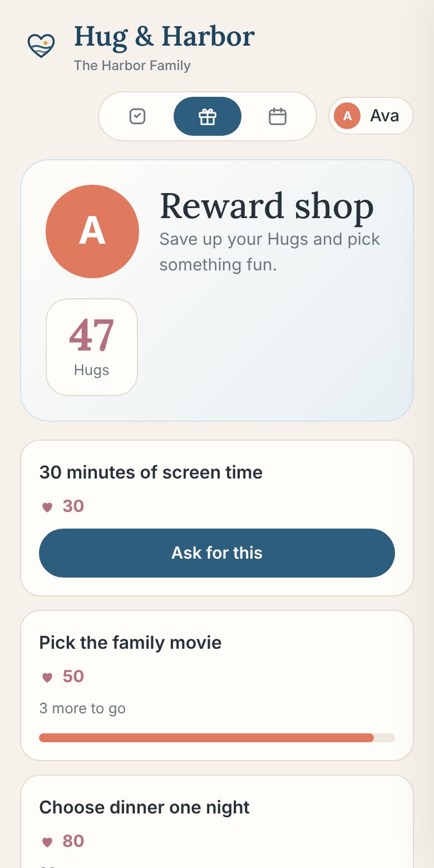Click the 47 Hugs balance box
This screenshot has height=868, width=434.
tap(92, 347)
